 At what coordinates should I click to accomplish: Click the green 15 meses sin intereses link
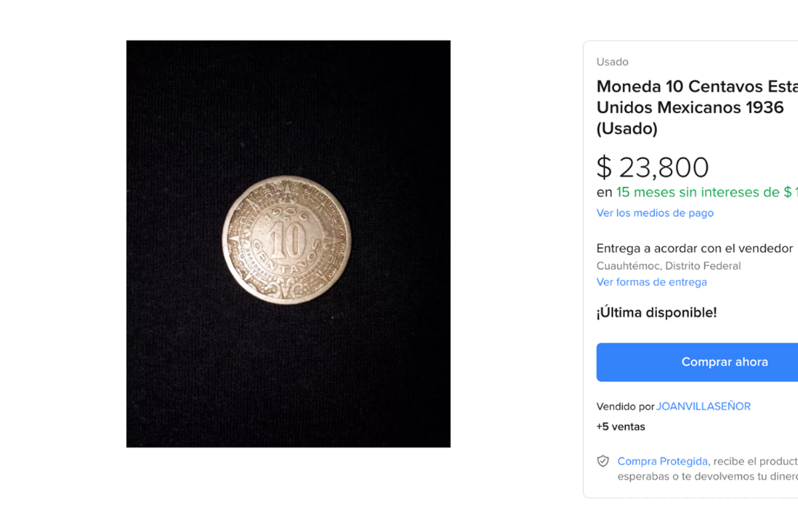pos(705,192)
